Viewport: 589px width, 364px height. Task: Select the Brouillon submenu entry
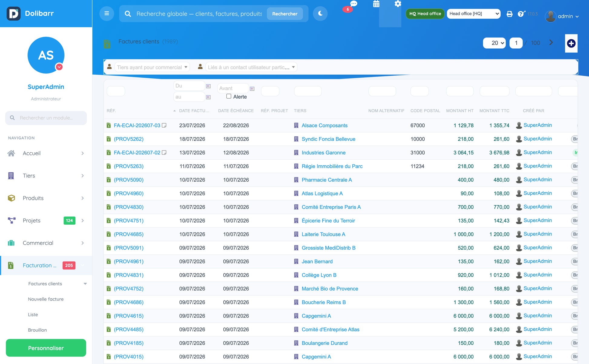coord(37,330)
